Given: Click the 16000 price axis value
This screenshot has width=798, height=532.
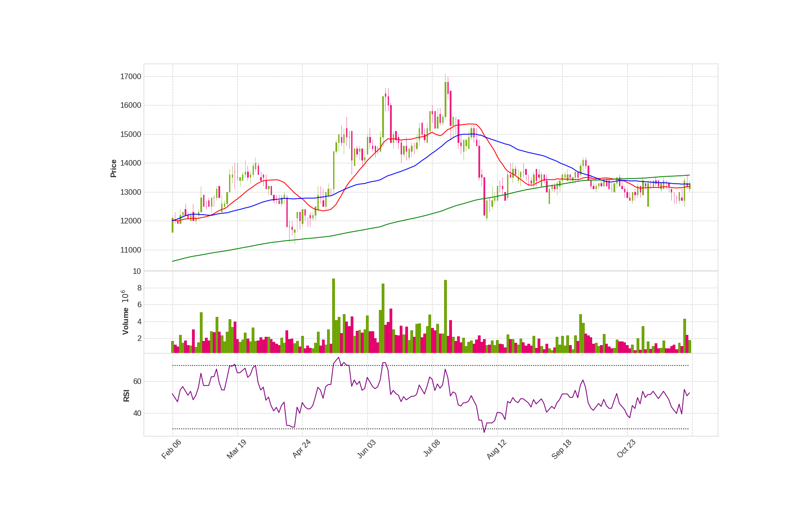Looking at the screenshot, I should 130,105.
